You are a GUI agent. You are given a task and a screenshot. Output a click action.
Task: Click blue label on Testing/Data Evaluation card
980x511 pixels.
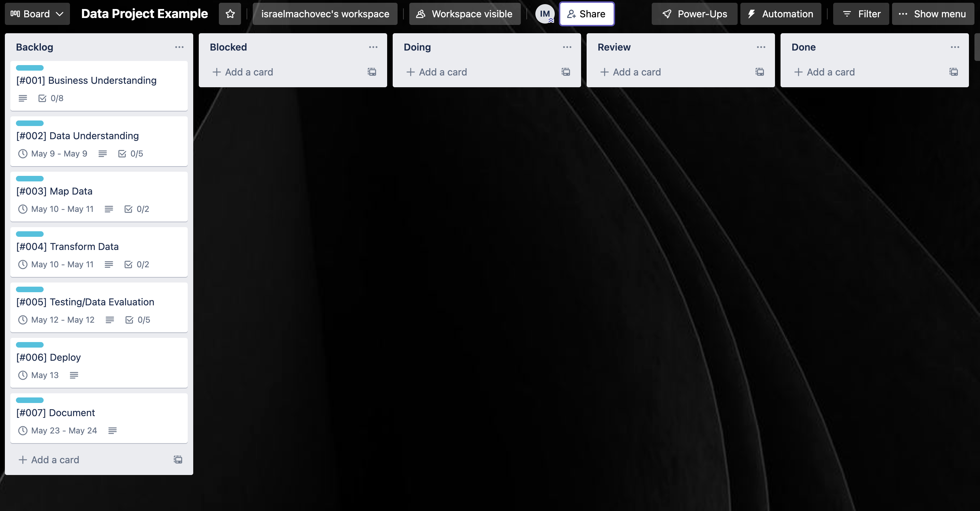tap(30, 289)
